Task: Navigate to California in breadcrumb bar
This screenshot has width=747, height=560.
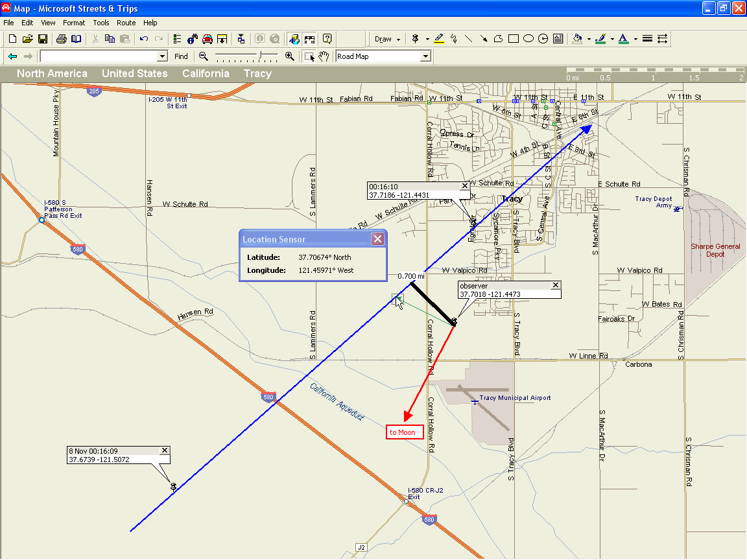Action: [206, 73]
